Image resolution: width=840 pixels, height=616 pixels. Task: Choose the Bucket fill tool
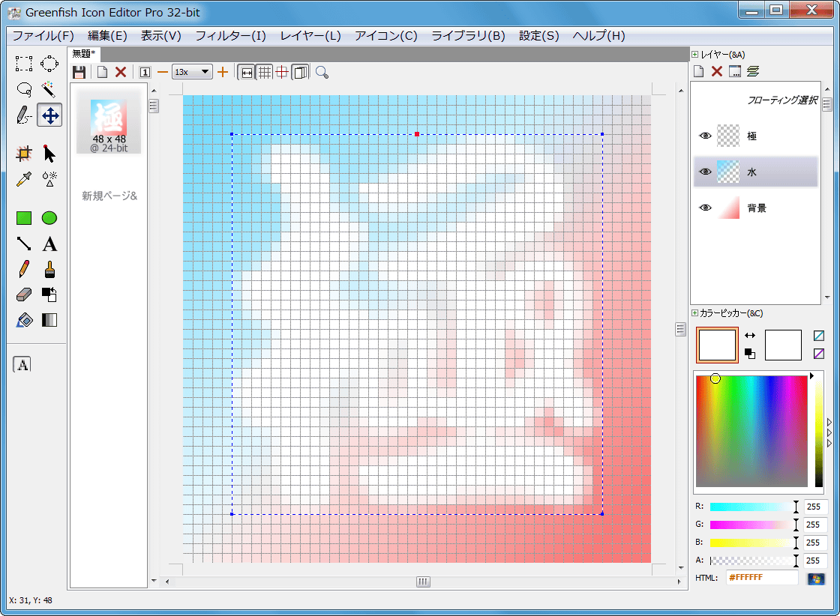(x=23, y=320)
